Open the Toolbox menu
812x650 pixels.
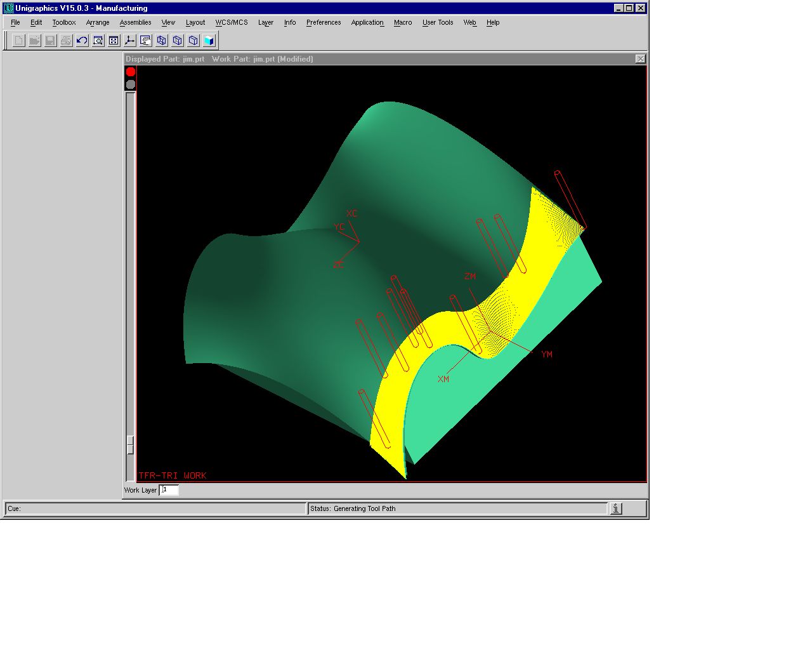(x=63, y=22)
